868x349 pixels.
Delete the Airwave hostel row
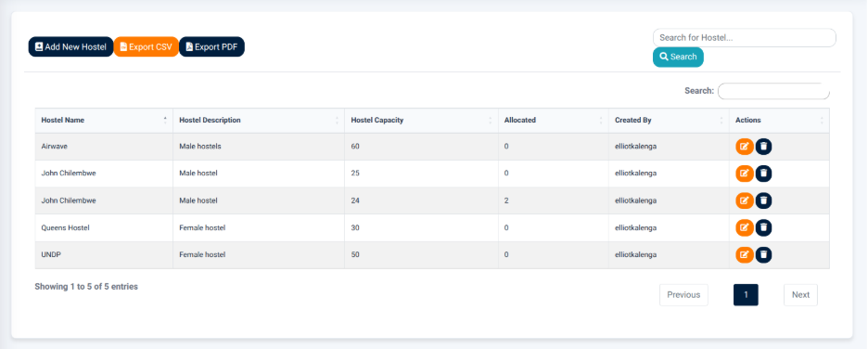(x=763, y=147)
